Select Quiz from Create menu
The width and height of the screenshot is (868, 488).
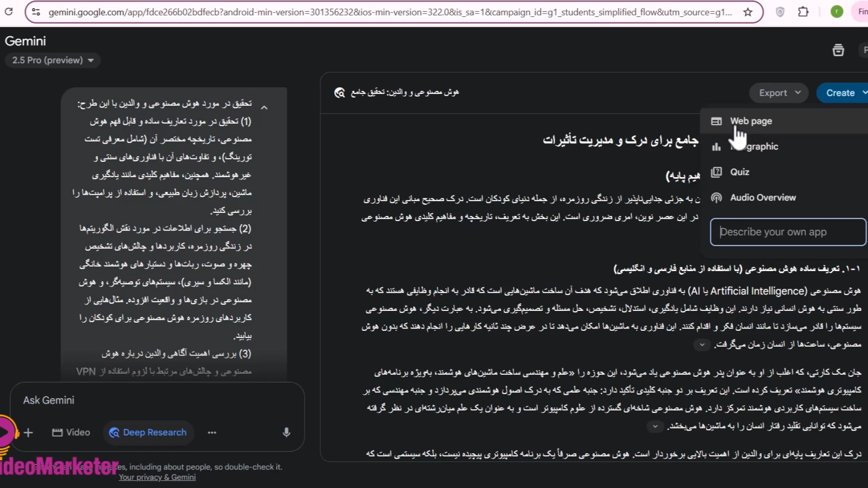tap(740, 172)
